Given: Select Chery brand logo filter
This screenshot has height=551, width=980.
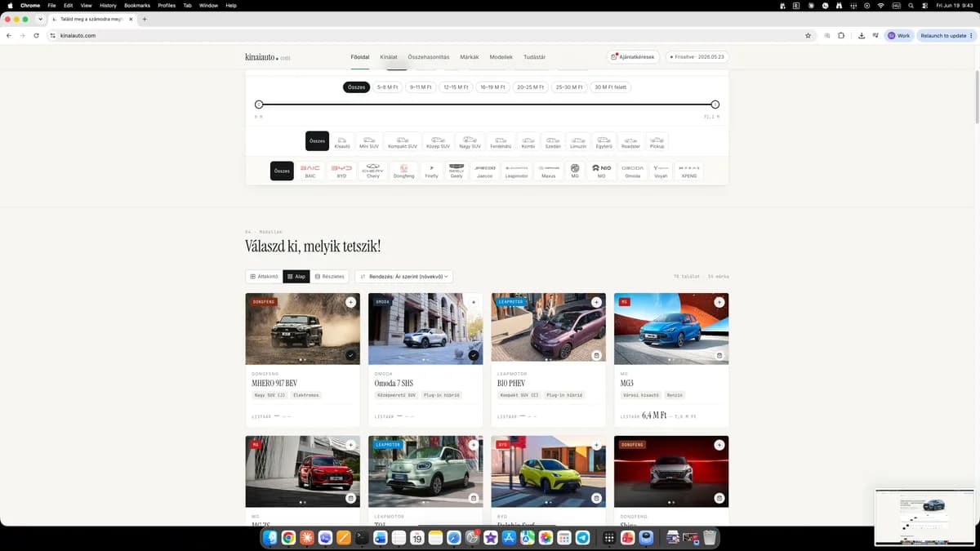Looking at the screenshot, I should click(x=373, y=171).
